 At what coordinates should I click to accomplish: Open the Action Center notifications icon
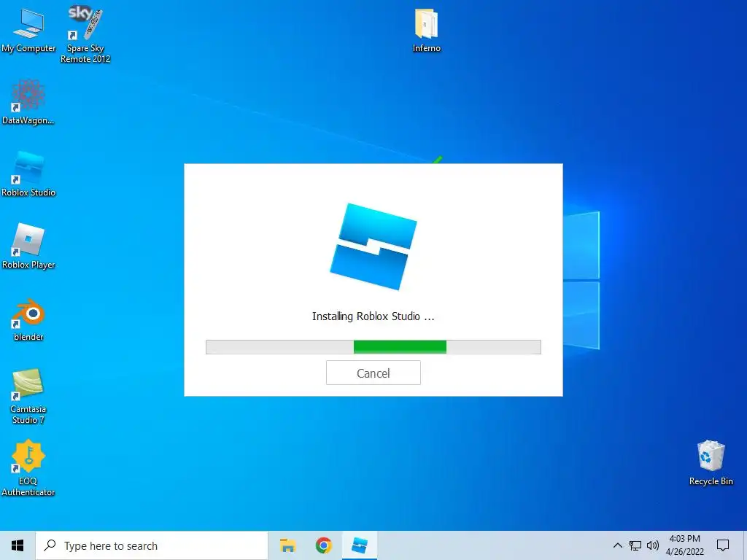click(723, 545)
